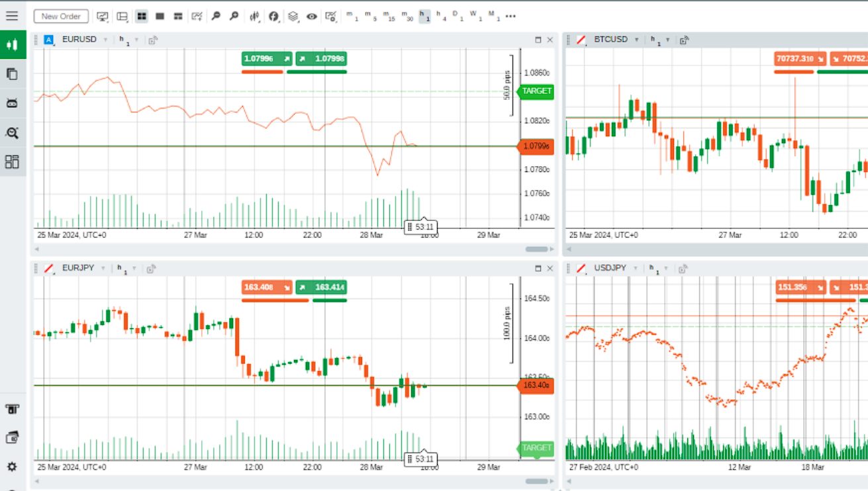Open the layouts grid icon in sidebar
The image size is (868, 491).
click(x=12, y=161)
